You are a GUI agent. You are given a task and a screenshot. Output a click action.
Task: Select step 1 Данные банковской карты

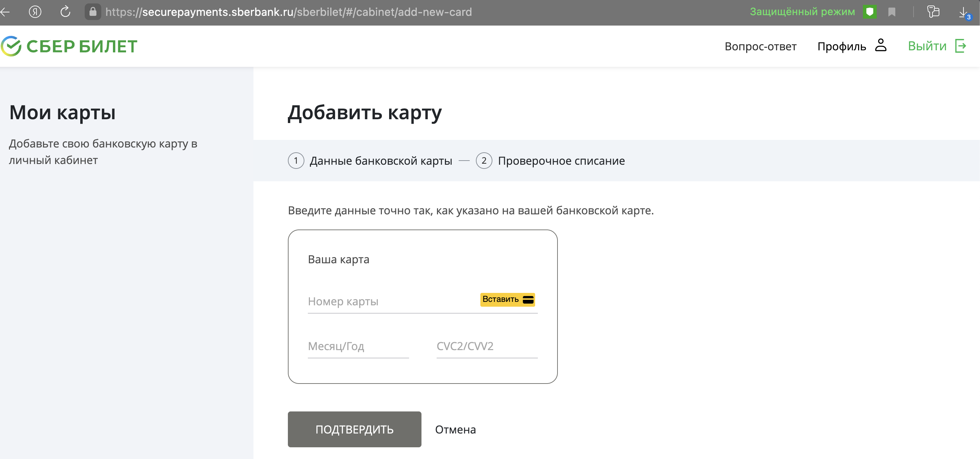click(370, 161)
